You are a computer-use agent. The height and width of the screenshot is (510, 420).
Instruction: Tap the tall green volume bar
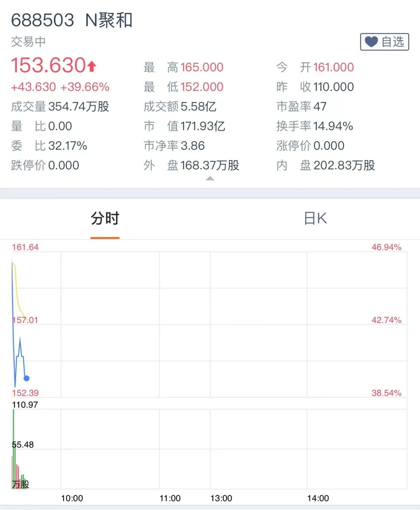(14, 447)
